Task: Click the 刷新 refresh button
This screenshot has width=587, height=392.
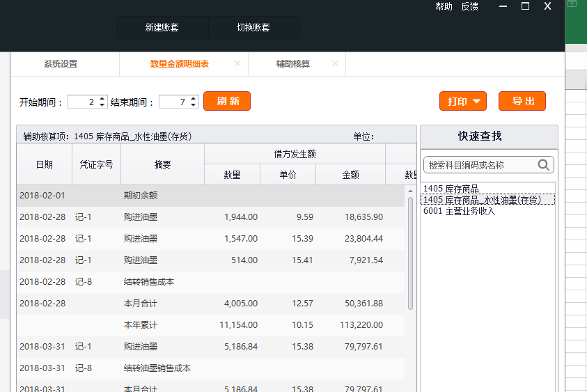Action: [227, 101]
